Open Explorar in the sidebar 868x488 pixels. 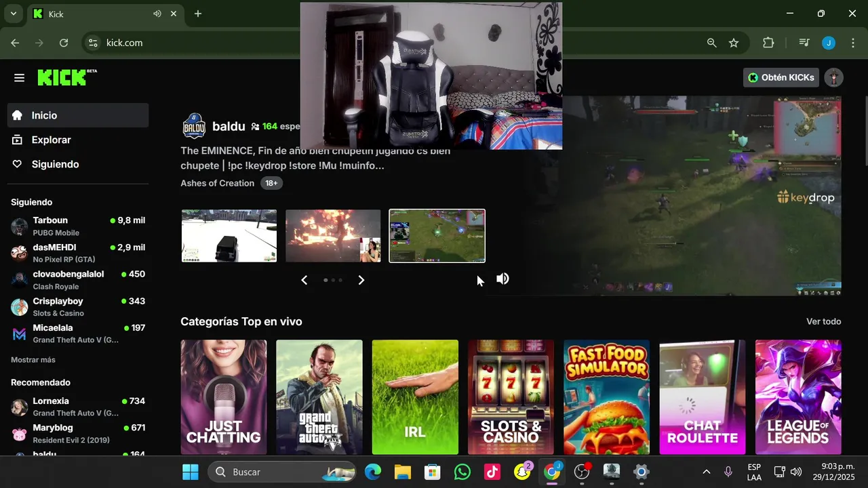coord(78,140)
